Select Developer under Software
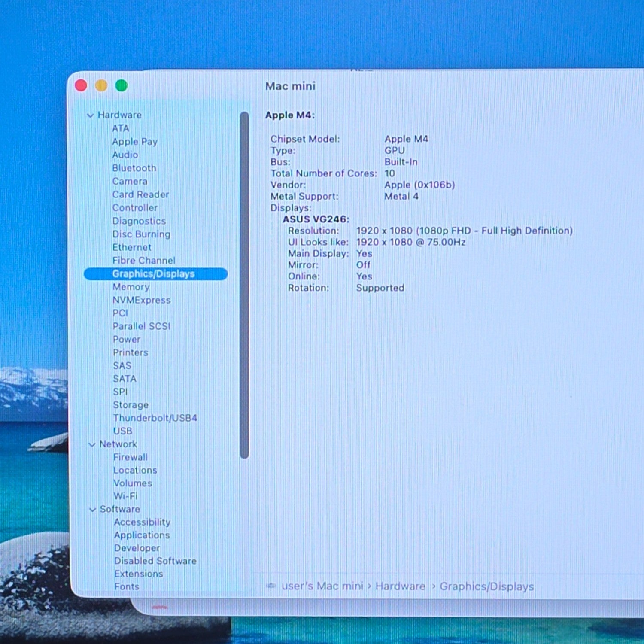The width and height of the screenshot is (644, 644). coord(137,548)
